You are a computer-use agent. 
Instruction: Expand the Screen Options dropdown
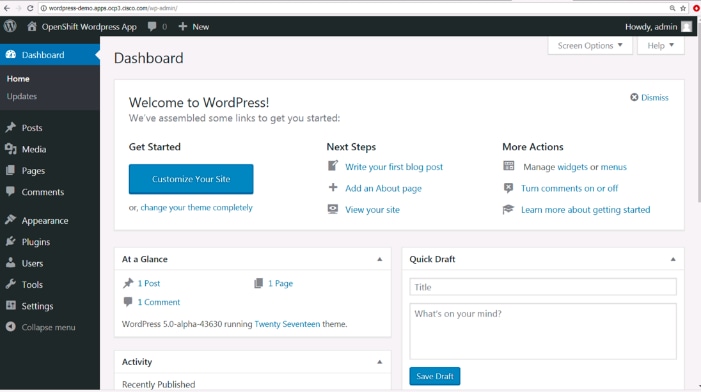click(x=590, y=46)
